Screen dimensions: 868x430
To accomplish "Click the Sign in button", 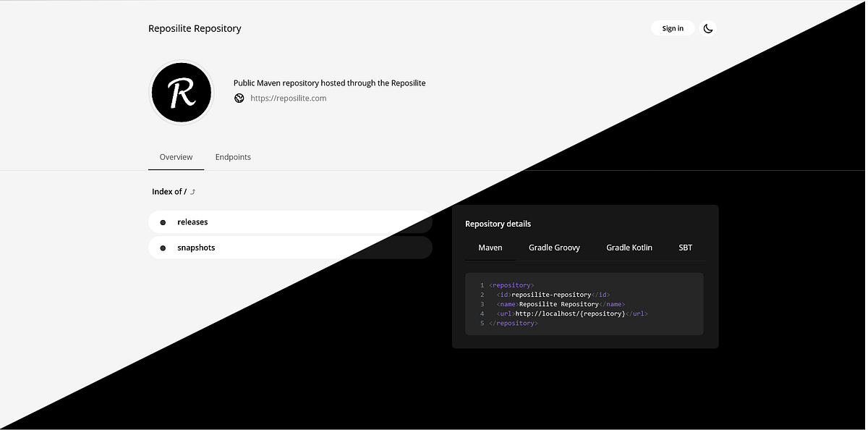I will pos(672,28).
